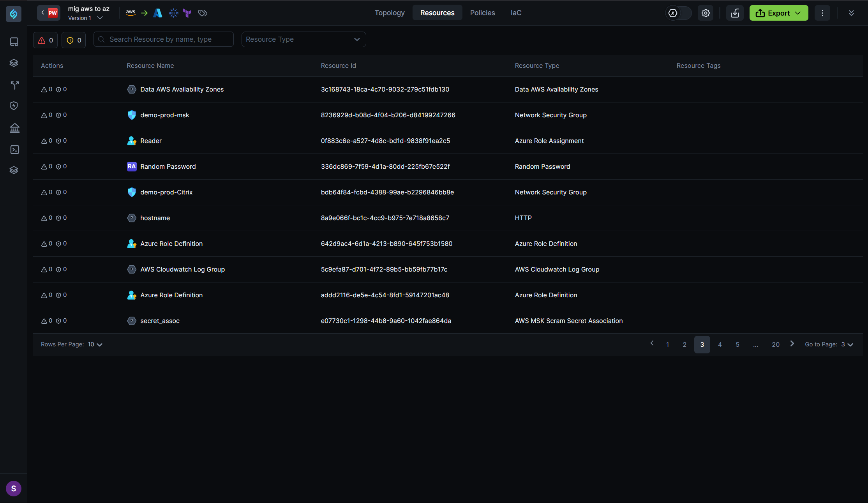Open the Export dropdown button
868x503 pixels.
click(x=778, y=13)
